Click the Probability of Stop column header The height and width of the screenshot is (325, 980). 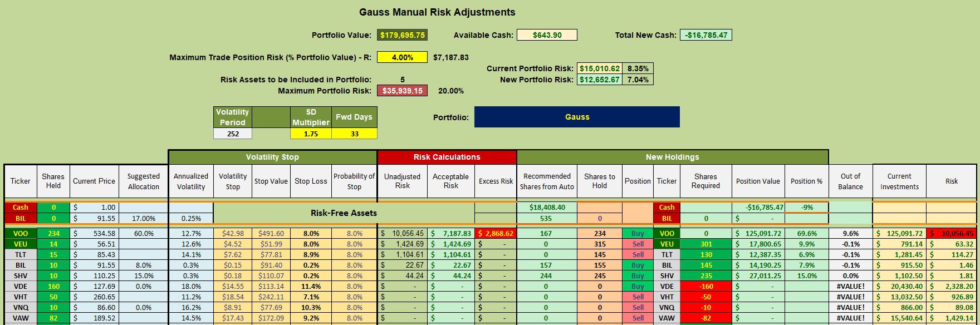pos(354,181)
